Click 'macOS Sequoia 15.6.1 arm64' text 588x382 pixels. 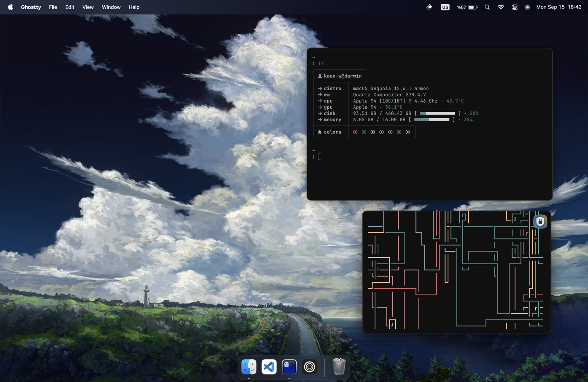pos(391,88)
